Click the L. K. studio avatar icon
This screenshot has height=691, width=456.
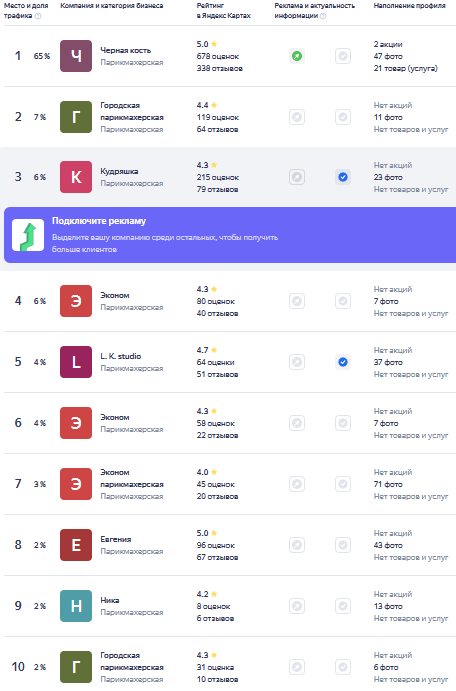(76, 362)
